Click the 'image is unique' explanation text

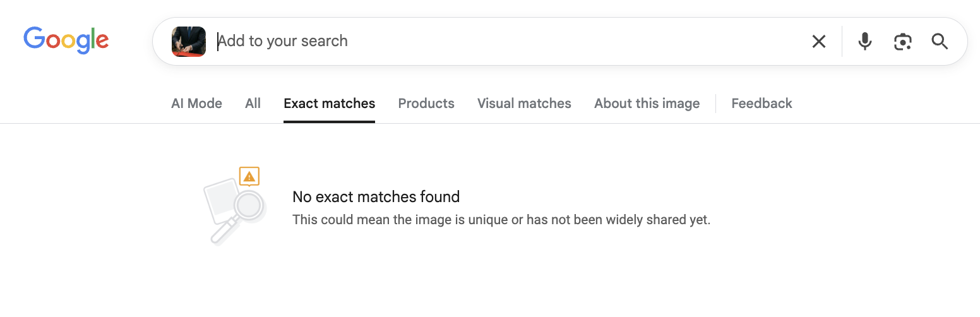[501, 220]
